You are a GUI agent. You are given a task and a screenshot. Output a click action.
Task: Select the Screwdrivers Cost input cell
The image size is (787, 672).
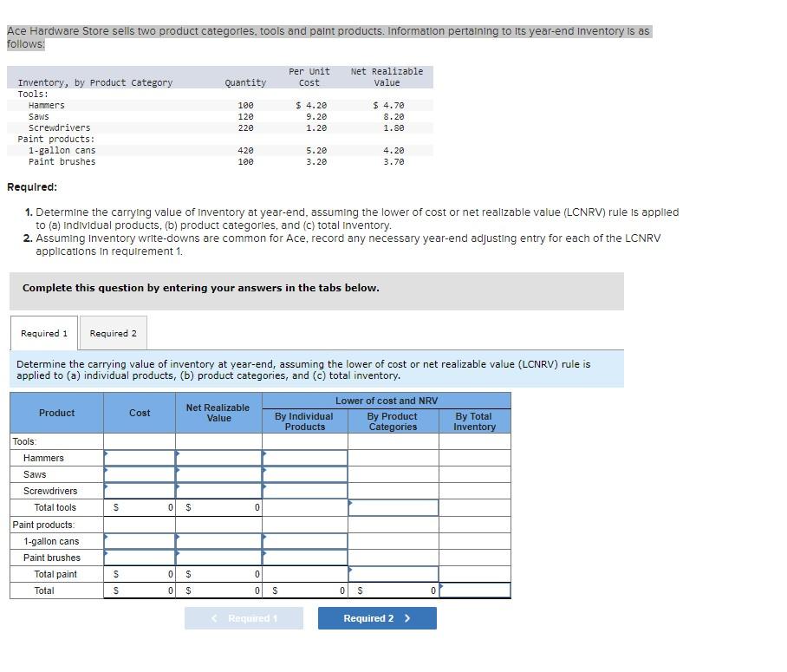(x=140, y=491)
